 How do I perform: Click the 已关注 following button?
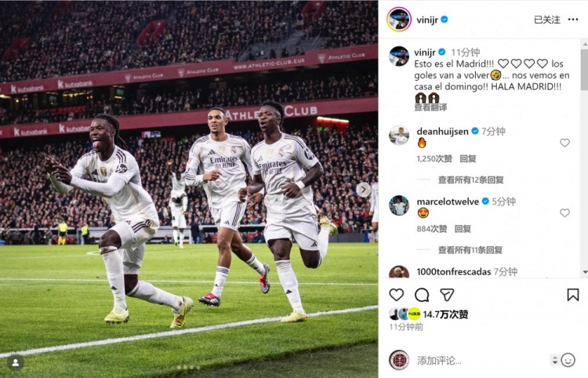[x=547, y=20]
